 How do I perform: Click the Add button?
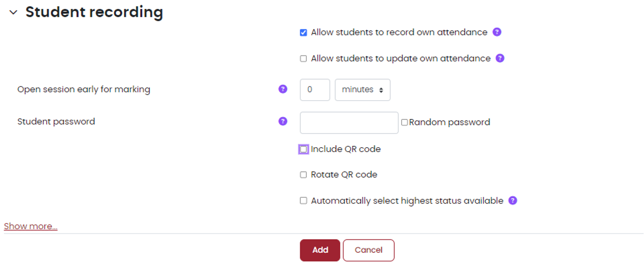pos(320,250)
